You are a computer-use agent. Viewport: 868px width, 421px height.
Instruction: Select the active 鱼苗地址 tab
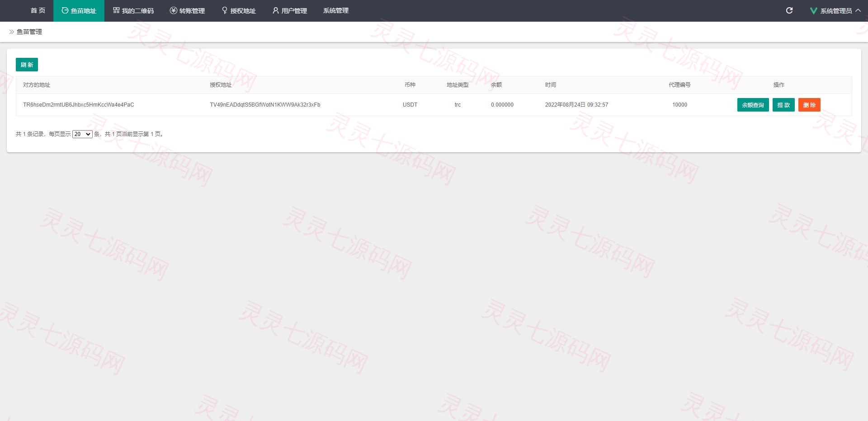79,11
